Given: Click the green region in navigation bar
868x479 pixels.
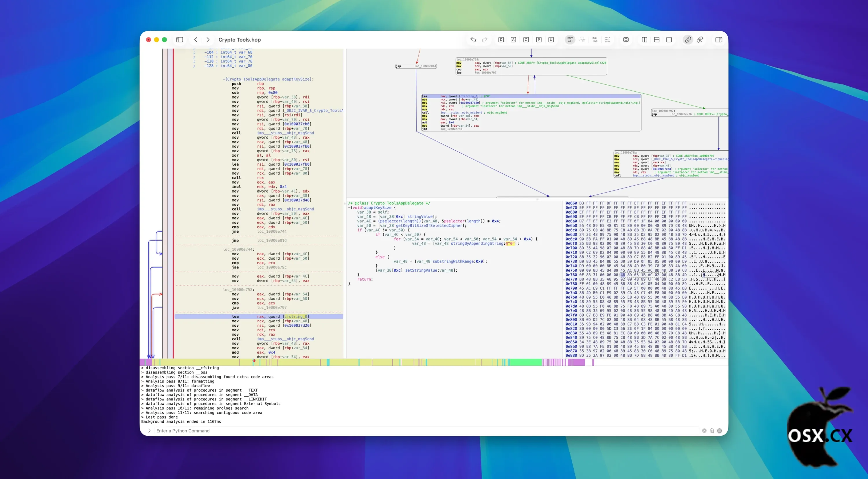Looking at the screenshot, I should coord(526,362).
